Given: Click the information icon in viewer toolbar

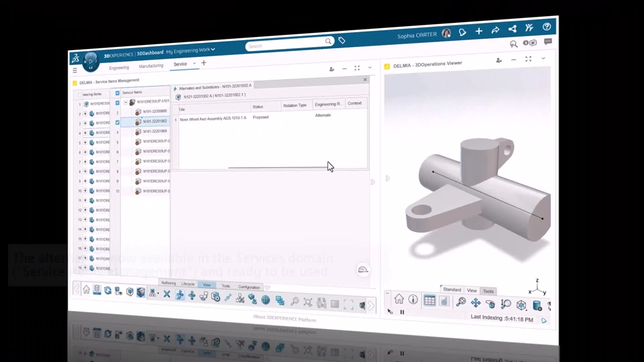Looking at the screenshot, I should coord(413,300).
